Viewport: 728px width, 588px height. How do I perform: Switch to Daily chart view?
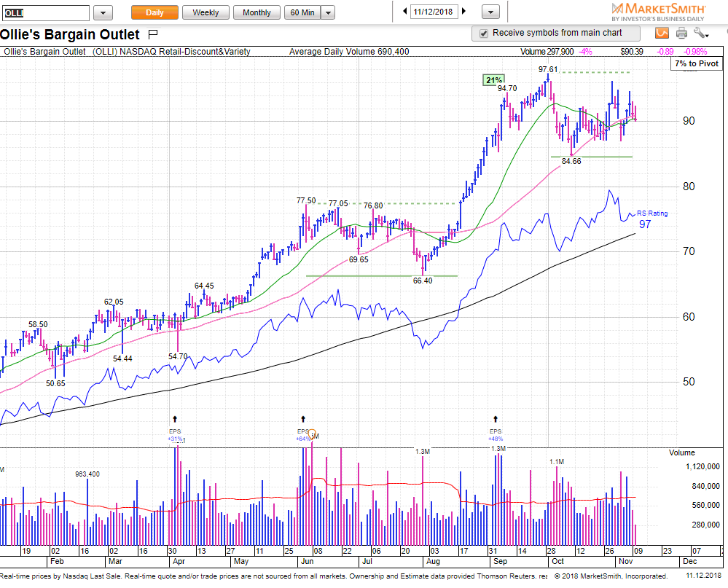[154, 12]
